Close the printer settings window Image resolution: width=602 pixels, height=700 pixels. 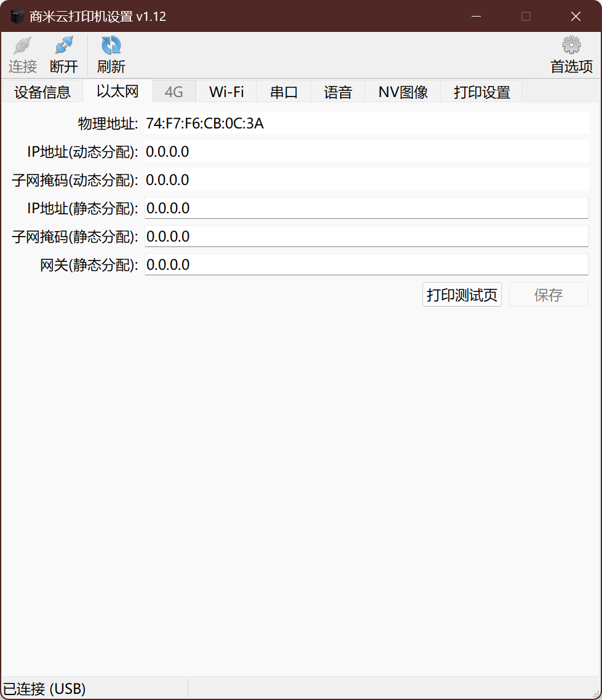pyautogui.click(x=576, y=17)
